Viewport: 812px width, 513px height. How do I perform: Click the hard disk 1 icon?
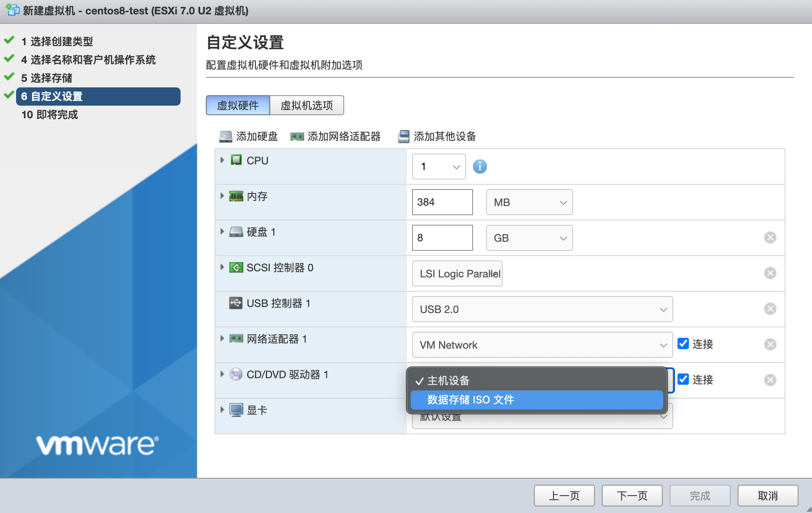(236, 232)
